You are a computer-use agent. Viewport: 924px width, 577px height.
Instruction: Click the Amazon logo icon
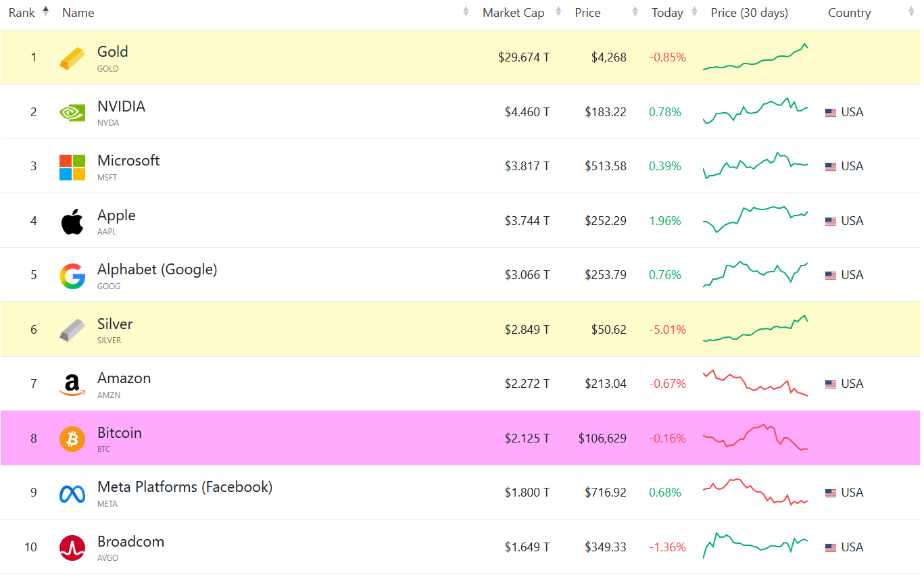72,384
